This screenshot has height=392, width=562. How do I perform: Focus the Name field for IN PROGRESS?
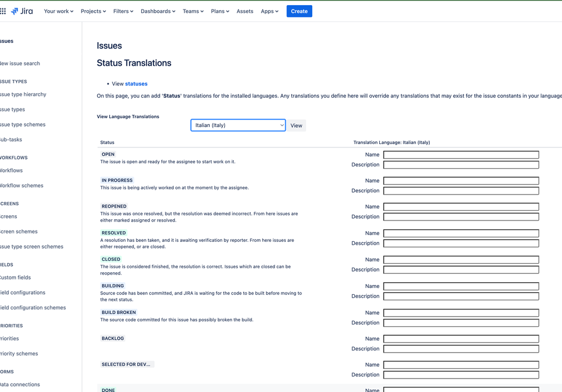[461, 181]
